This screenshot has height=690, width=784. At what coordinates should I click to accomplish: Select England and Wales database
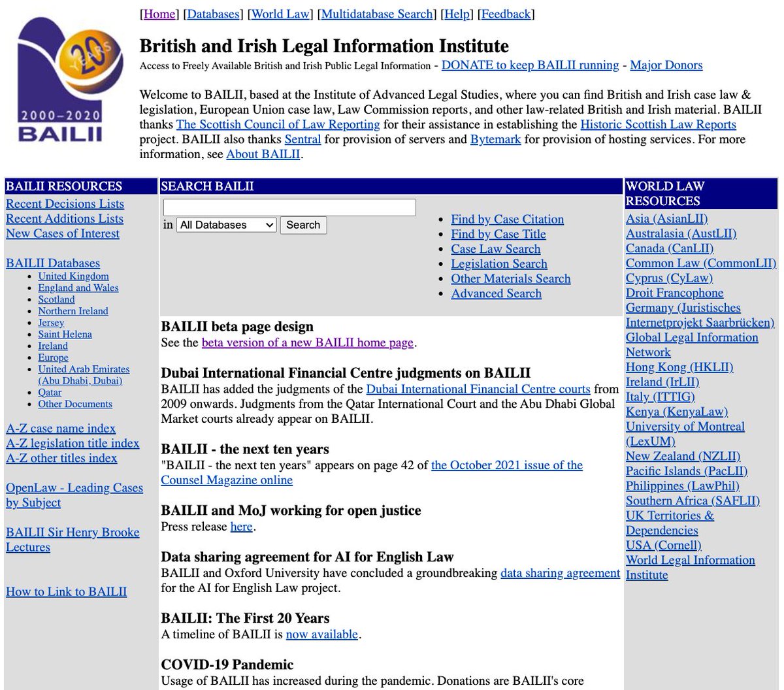(78, 287)
